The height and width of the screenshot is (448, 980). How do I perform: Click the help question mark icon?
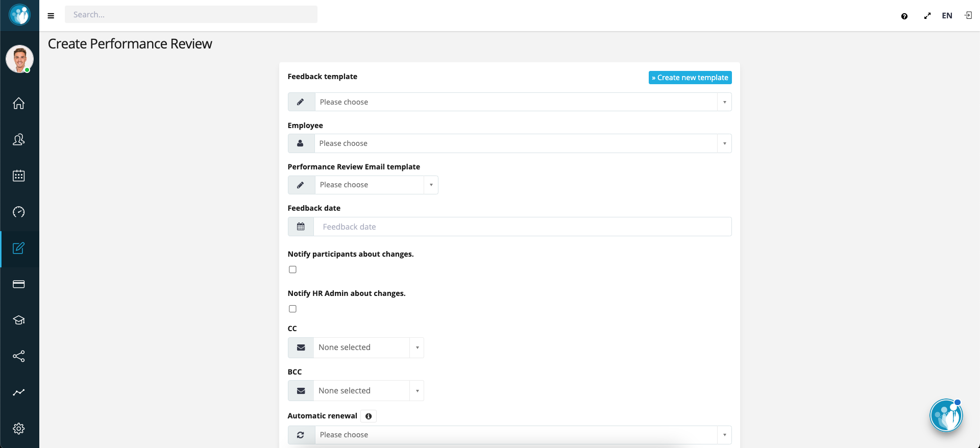(x=904, y=16)
